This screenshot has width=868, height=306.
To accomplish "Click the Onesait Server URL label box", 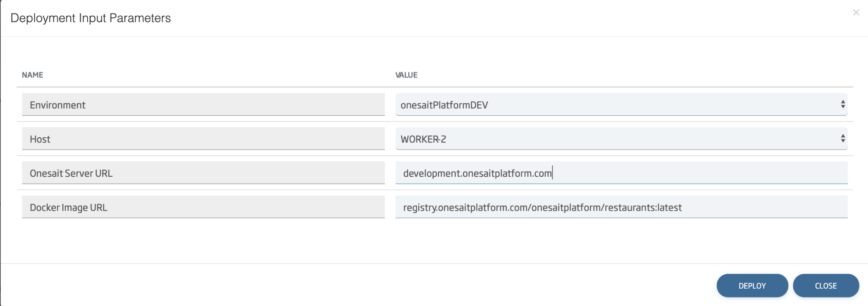I will coord(203,173).
